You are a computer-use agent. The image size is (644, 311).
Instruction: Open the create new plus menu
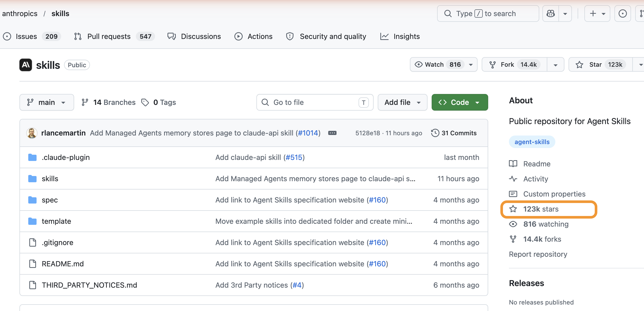597,13
